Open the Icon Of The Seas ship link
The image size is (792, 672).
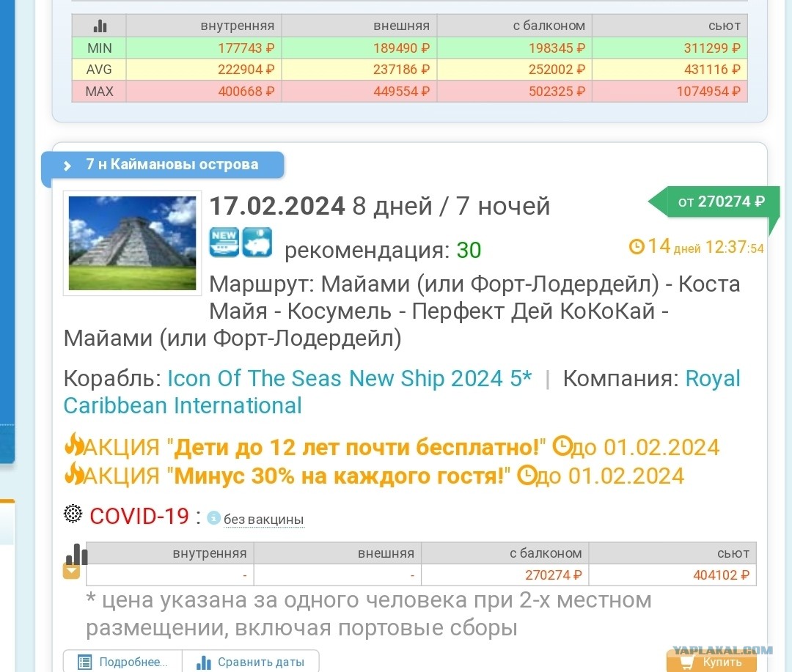pyautogui.click(x=350, y=379)
